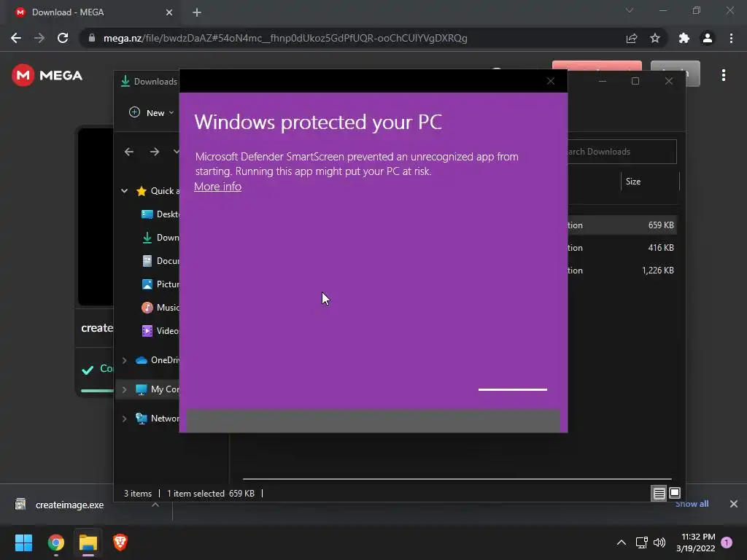The height and width of the screenshot is (560, 747).
Task: Open the New dropdown in File Explorer
Action: [152, 113]
